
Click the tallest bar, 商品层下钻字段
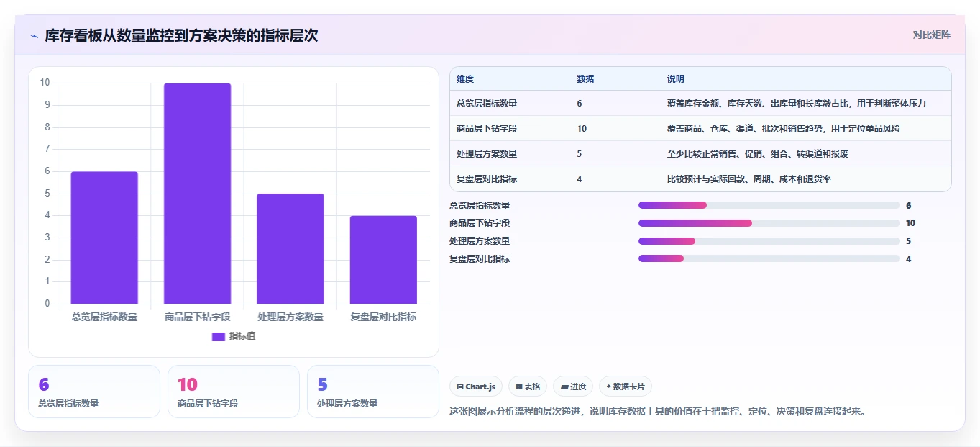(x=197, y=194)
